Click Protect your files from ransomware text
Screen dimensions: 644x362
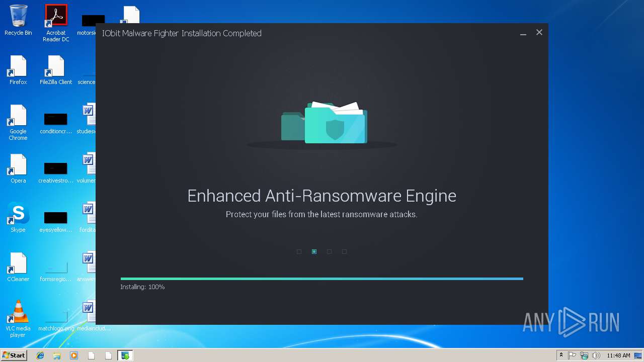[x=321, y=214]
